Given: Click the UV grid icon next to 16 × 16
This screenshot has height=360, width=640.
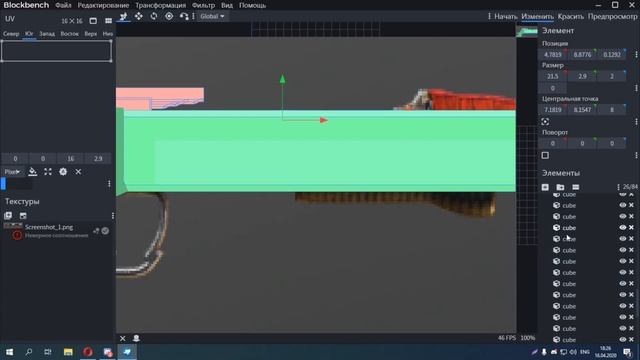Looking at the screenshot, I should click(x=108, y=20).
